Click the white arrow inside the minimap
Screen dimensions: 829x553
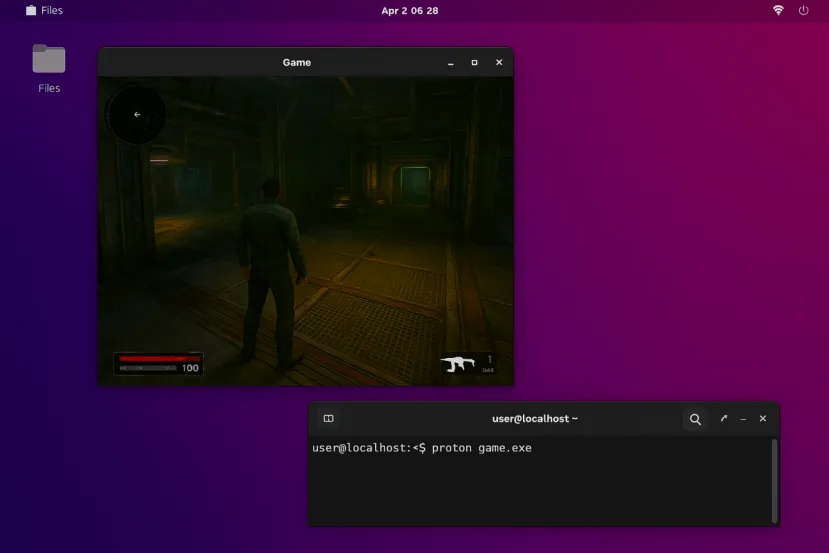click(137, 114)
